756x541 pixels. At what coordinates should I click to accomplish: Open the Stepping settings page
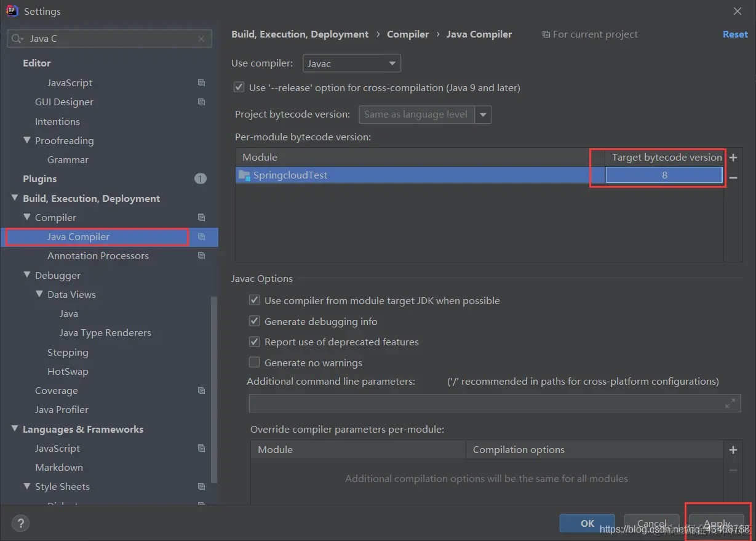coord(68,352)
